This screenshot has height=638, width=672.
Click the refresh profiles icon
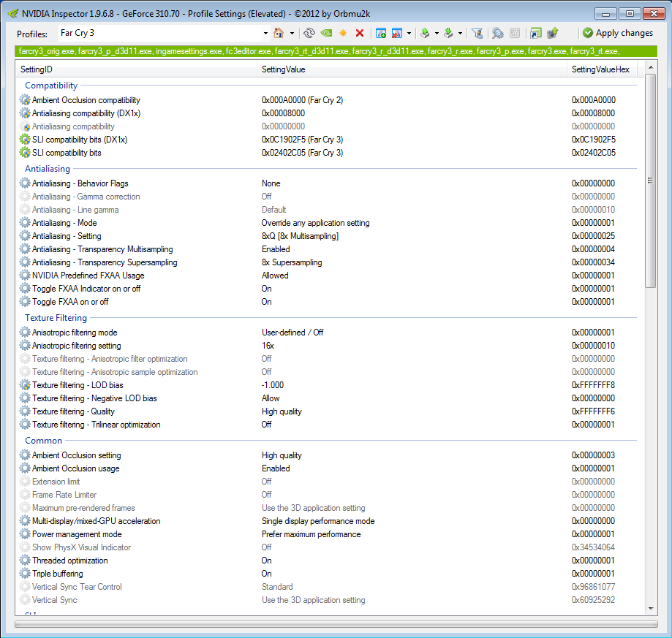(x=309, y=33)
